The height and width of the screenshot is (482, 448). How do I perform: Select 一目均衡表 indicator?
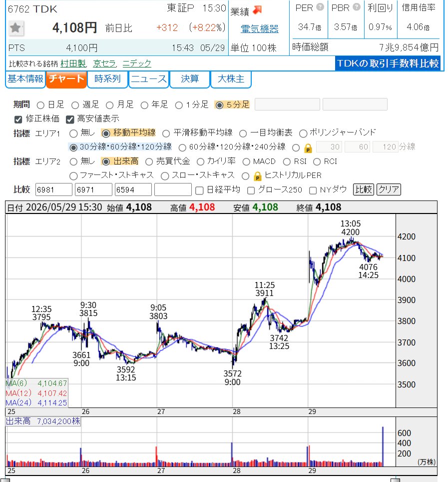243,133
